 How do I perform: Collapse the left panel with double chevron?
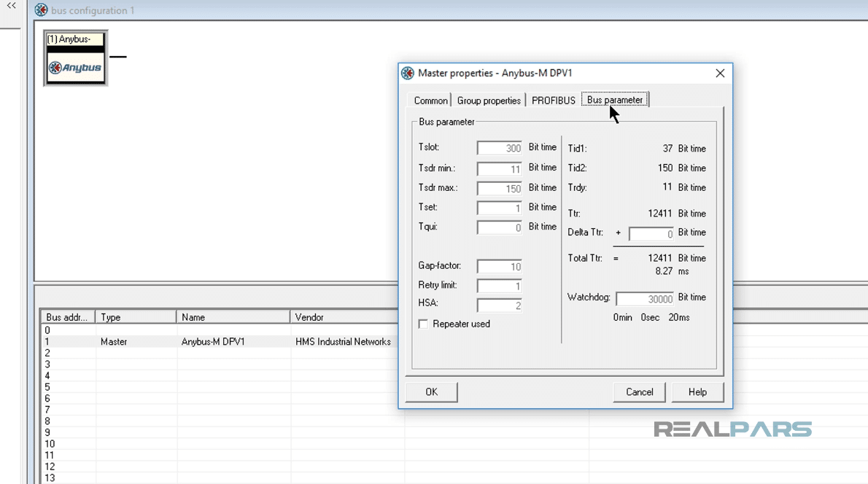click(x=11, y=6)
